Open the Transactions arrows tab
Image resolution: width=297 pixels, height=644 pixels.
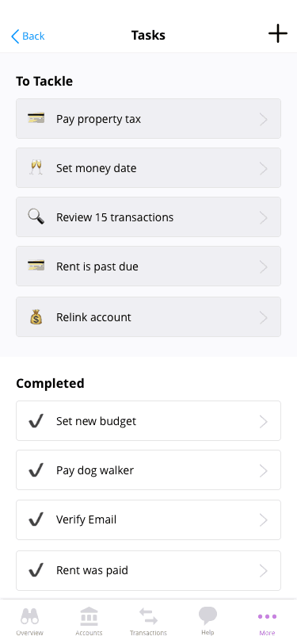click(148, 620)
